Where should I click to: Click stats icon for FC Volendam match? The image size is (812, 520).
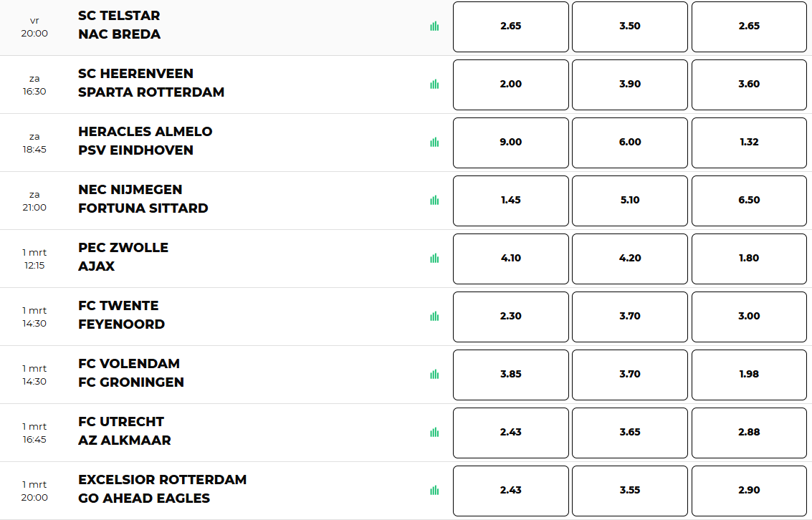click(434, 375)
